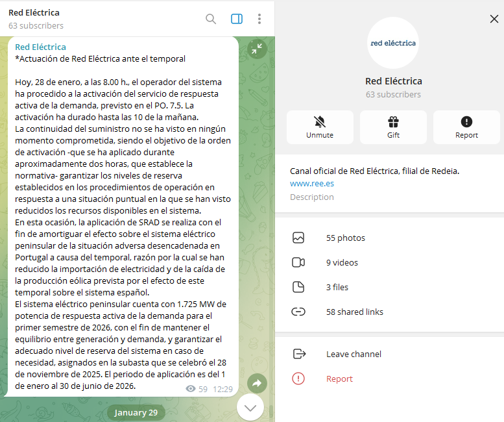This screenshot has height=422, width=504.
Task: Collapse the expanded message view arrows icon
Action: (x=258, y=49)
